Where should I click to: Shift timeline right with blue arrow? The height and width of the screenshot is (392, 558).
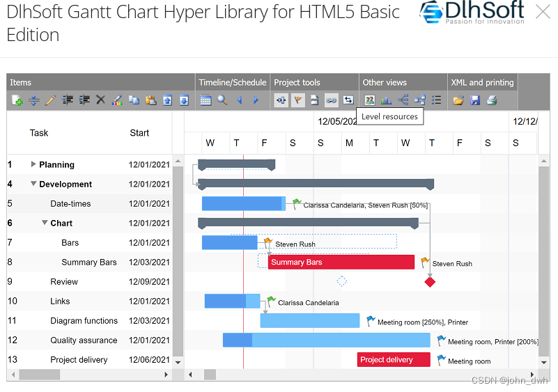(256, 100)
